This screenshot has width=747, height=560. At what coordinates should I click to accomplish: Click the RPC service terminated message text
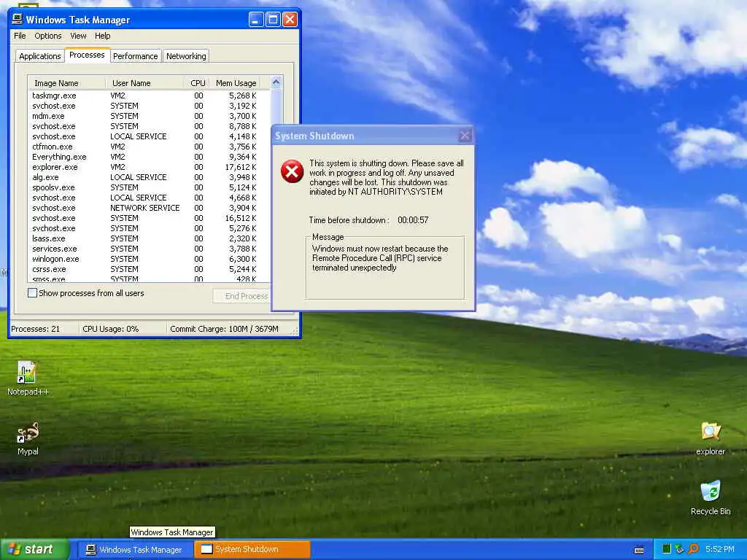(380, 258)
